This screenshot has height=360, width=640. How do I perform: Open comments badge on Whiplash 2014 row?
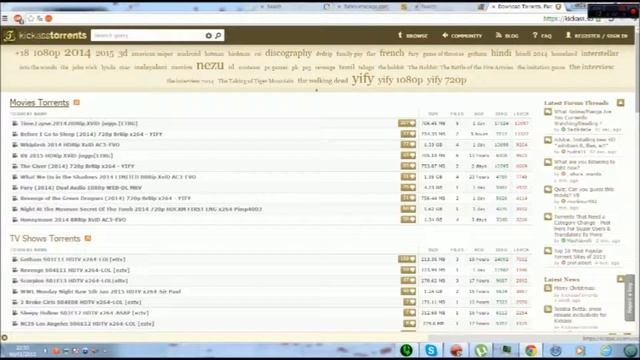[408, 144]
